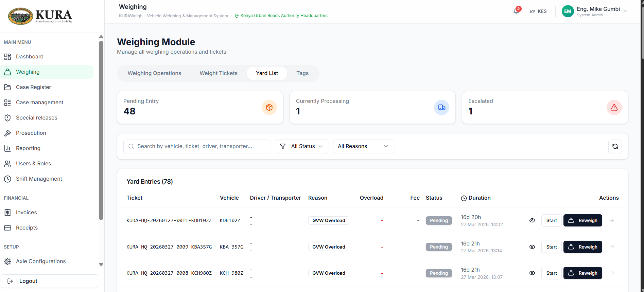
Task: Click the Pending Entry box icon
Action: click(269, 107)
